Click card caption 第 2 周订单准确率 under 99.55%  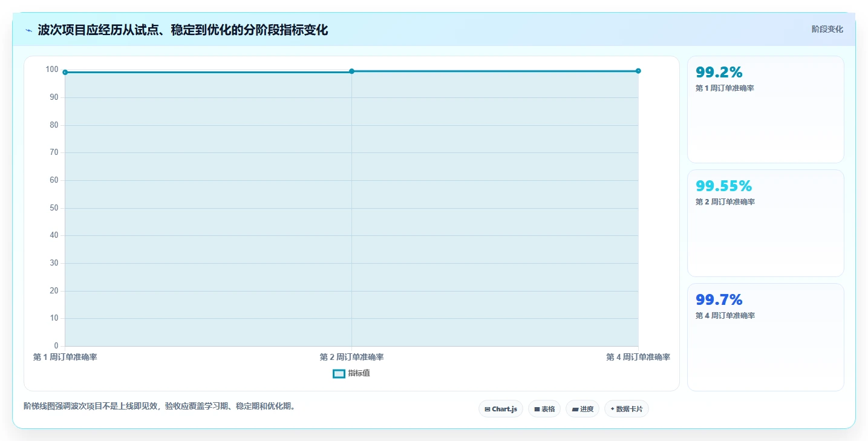click(725, 202)
